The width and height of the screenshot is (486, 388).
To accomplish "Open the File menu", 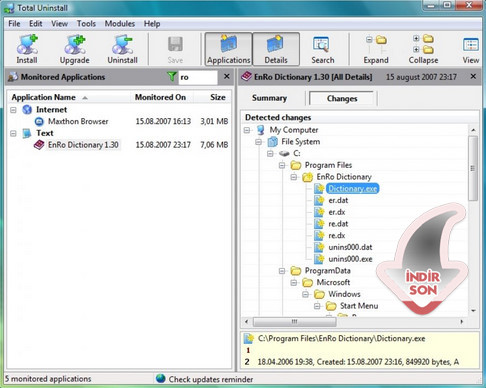I will click(14, 24).
